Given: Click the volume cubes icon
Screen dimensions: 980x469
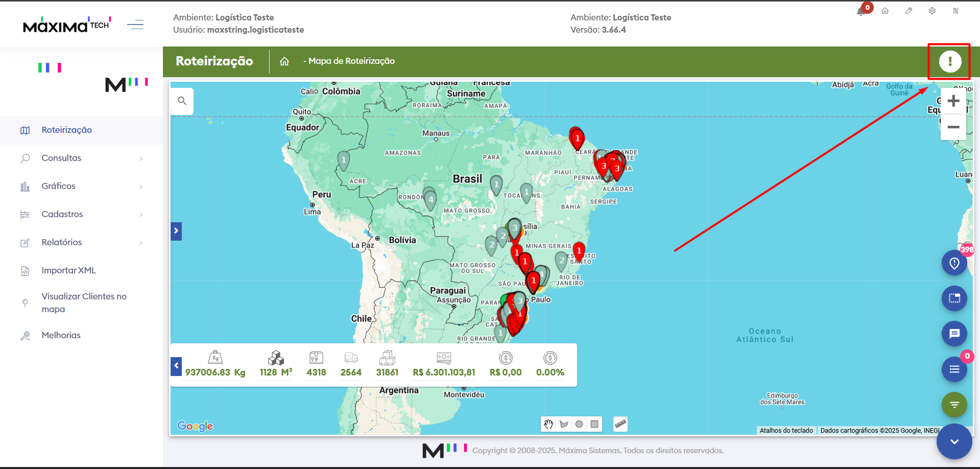Looking at the screenshot, I should point(276,358).
